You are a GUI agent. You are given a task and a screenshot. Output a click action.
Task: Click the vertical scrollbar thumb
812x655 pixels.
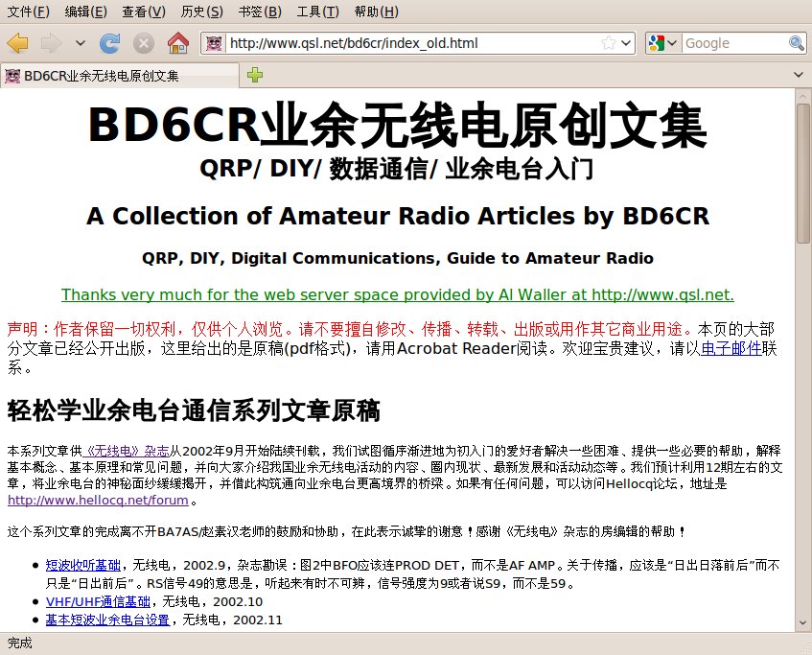point(802,173)
